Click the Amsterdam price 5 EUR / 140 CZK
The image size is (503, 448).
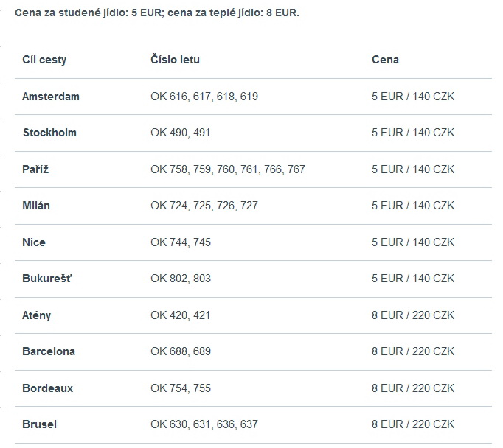(413, 97)
